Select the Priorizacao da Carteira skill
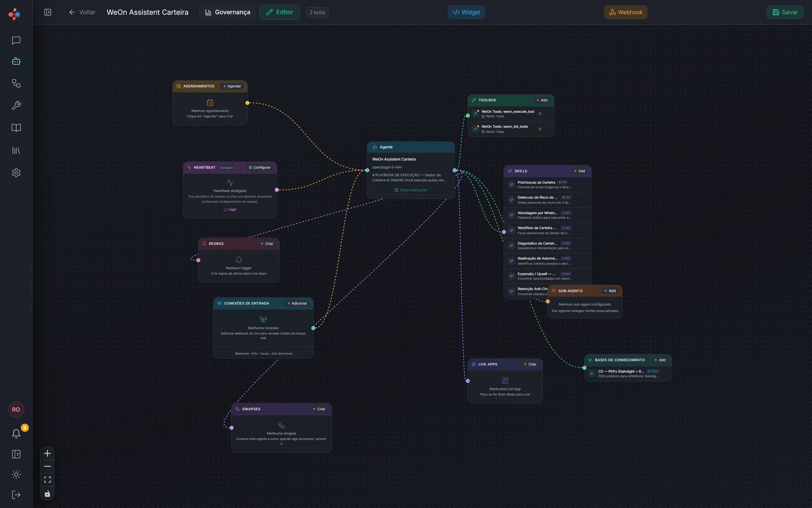The image size is (812, 508). pos(547,185)
